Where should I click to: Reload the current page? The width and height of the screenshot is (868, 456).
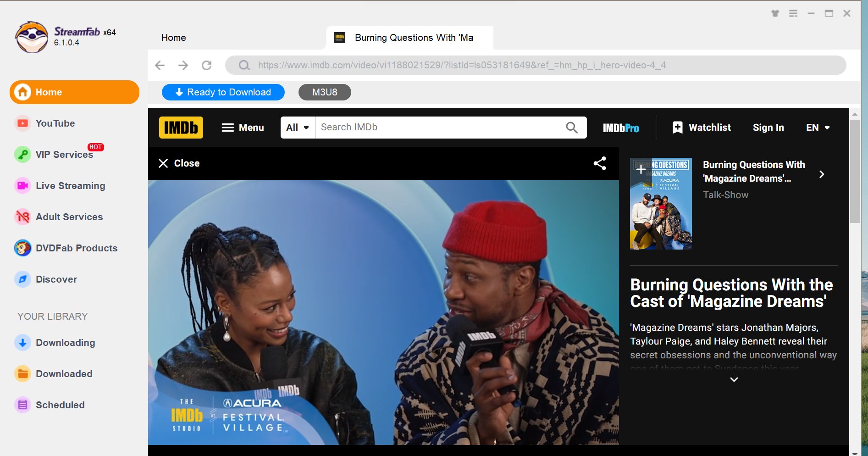click(206, 65)
